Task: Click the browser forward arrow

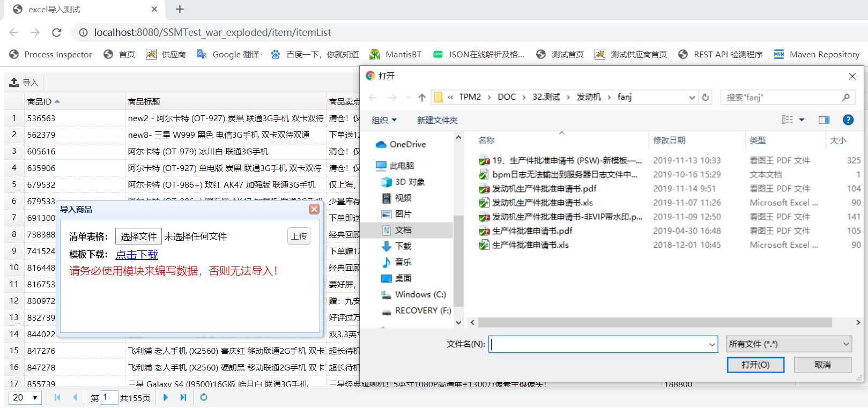Action: click(35, 32)
